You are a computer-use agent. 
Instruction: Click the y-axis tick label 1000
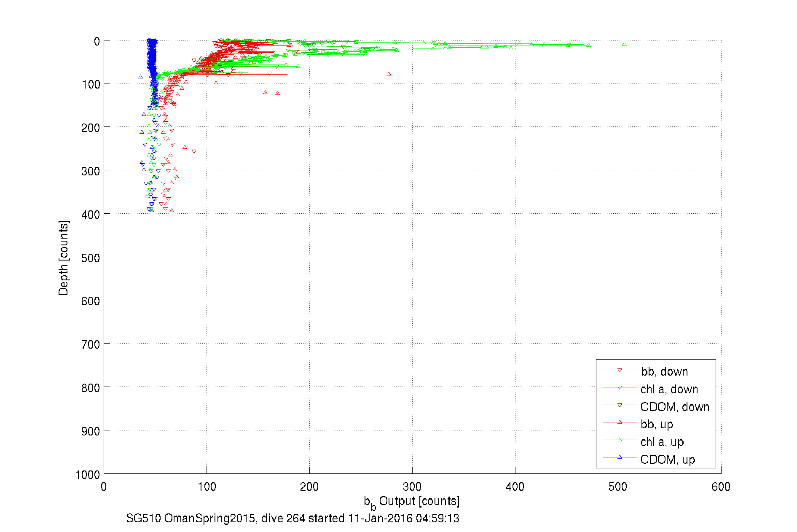coord(88,475)
